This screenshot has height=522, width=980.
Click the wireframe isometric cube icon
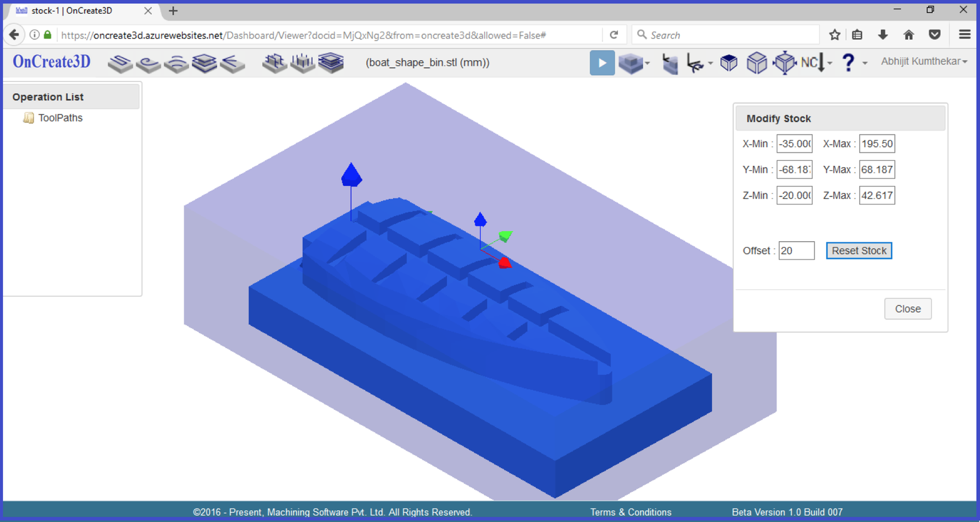tap(756, 63)
